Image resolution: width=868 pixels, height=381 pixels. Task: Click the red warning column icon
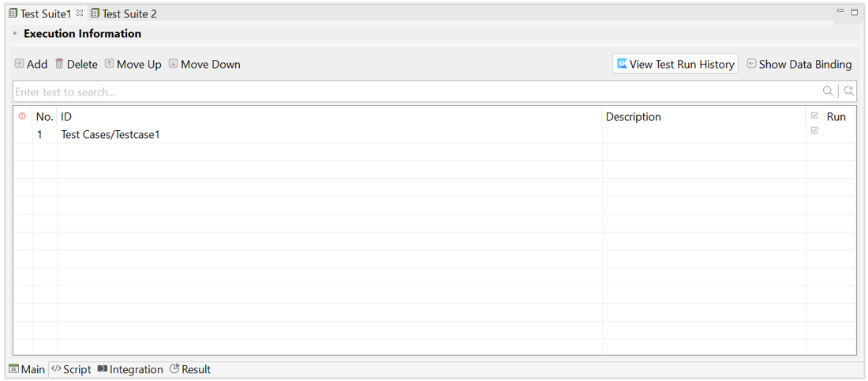(x=22, y=116)
